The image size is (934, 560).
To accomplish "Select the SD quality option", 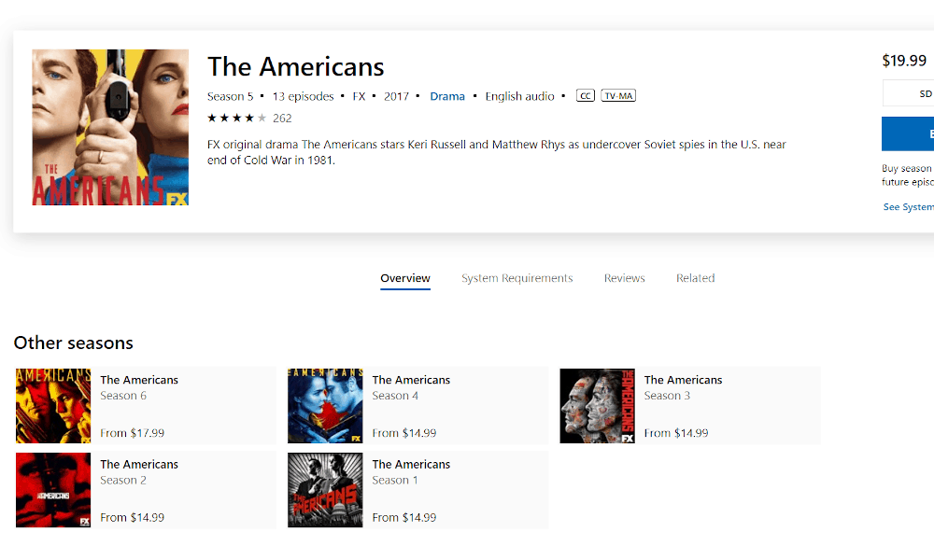I will pyautogui.click(x=908, y=93).
